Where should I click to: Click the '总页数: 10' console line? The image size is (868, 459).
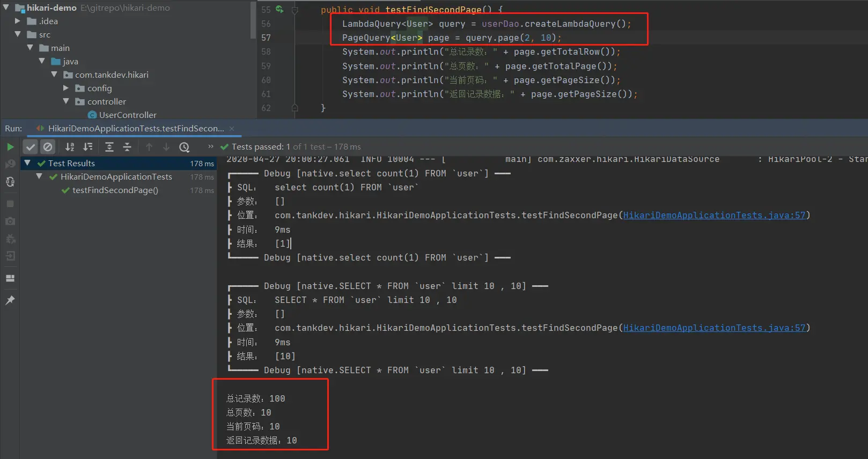coord(249,412)
